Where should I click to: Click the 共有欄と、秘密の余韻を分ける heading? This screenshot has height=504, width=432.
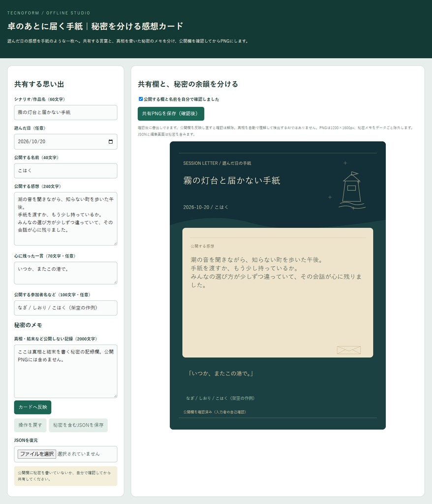(188, 84)
